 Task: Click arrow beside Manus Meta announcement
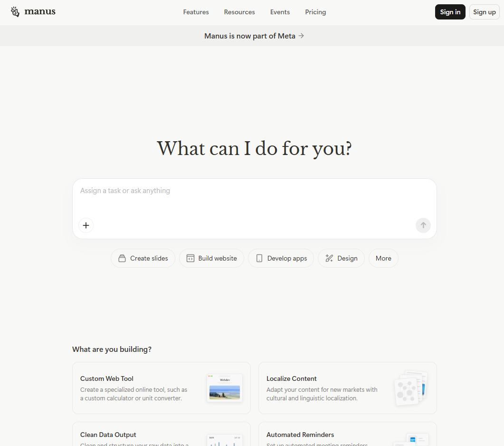pos(301,36)
